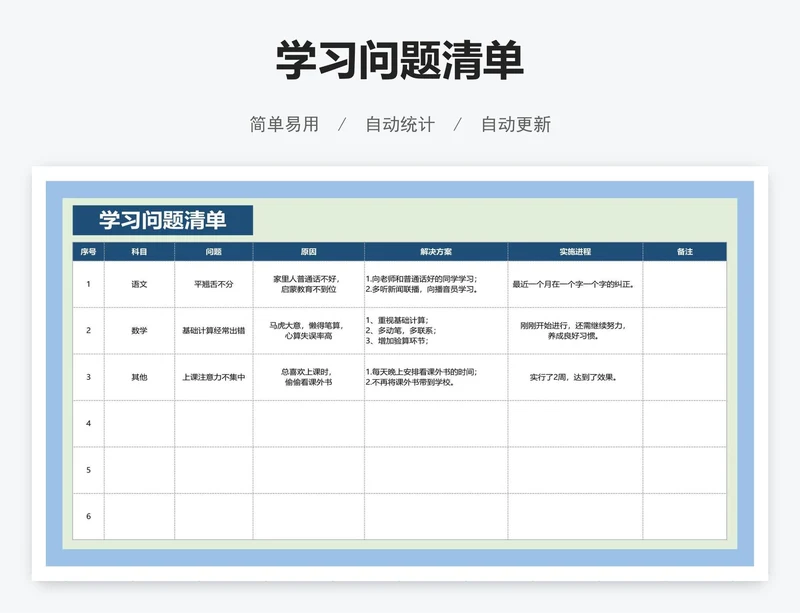This screenshot has width=800, height=613.
Task: Click the 问题 column header
Action: point(214,252)
